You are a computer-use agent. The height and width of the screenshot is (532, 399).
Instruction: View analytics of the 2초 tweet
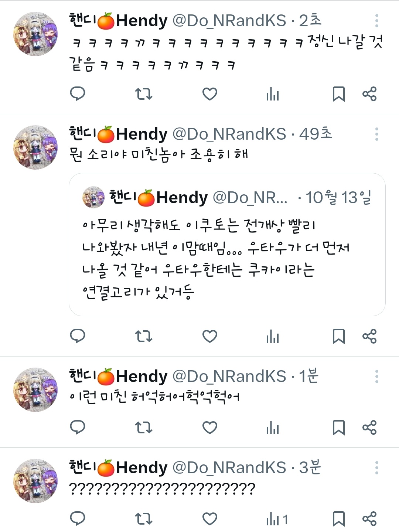point(273,94)
